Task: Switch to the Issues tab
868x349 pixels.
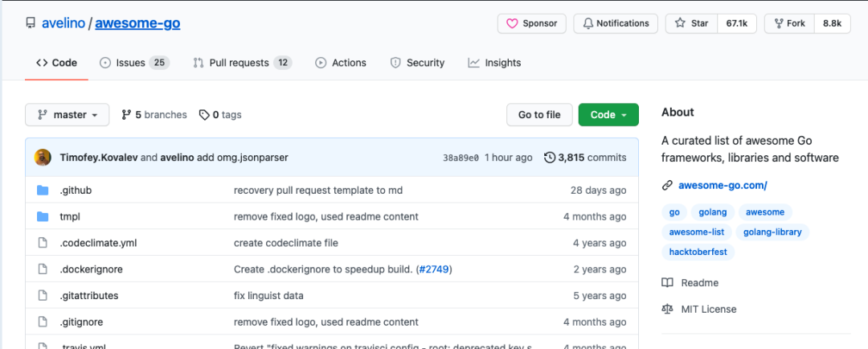Action: [134, 63]
